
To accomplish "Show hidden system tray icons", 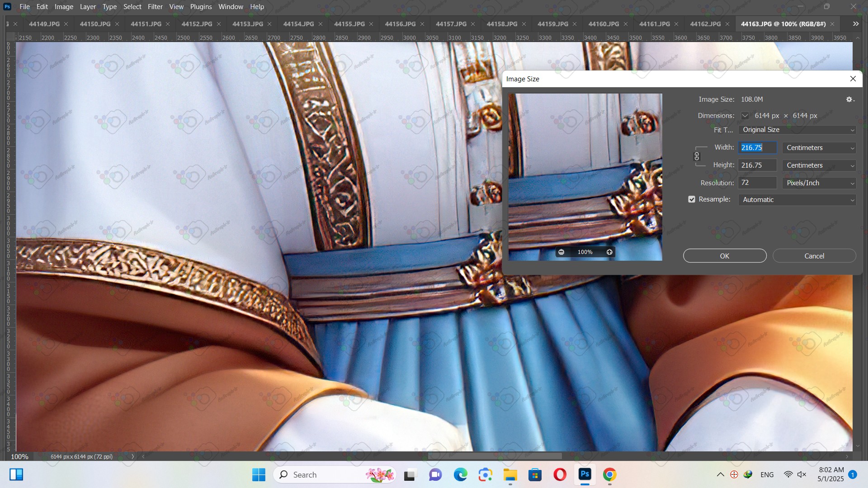I will [721, 474].
